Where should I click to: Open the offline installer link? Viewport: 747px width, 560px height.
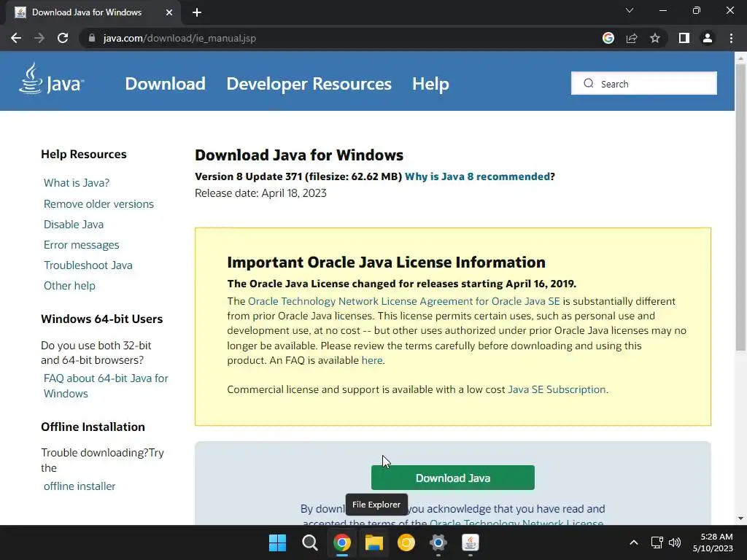80,486
